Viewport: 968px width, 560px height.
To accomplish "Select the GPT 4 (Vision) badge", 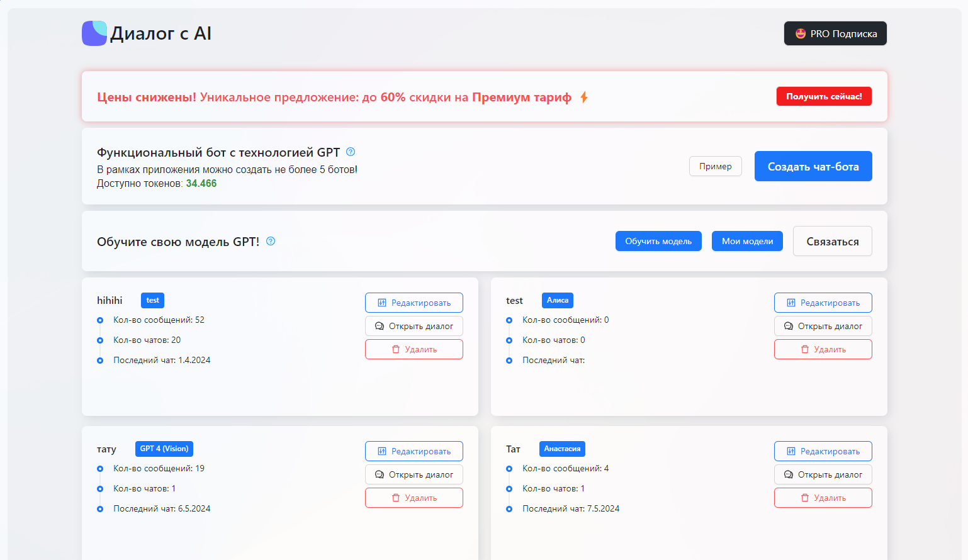I will pyautogui.click(x=164, y=449).
